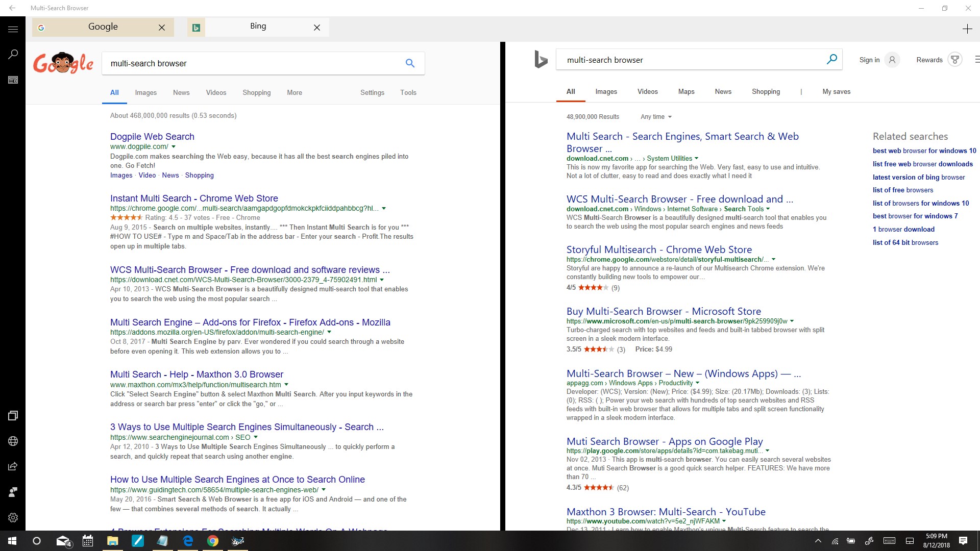The image size is (980, 551).
Task: Open the hamburger menu in sidebar
Action: click(13, 29)
